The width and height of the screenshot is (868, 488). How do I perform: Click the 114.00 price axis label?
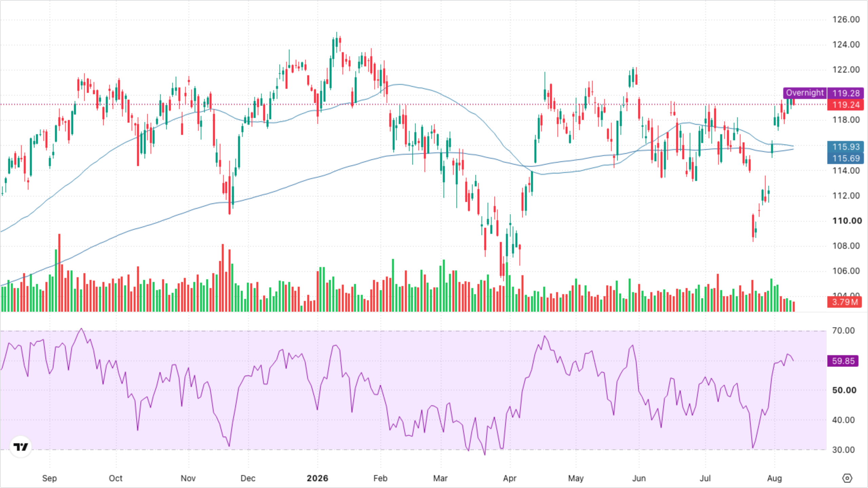(846, 170)
